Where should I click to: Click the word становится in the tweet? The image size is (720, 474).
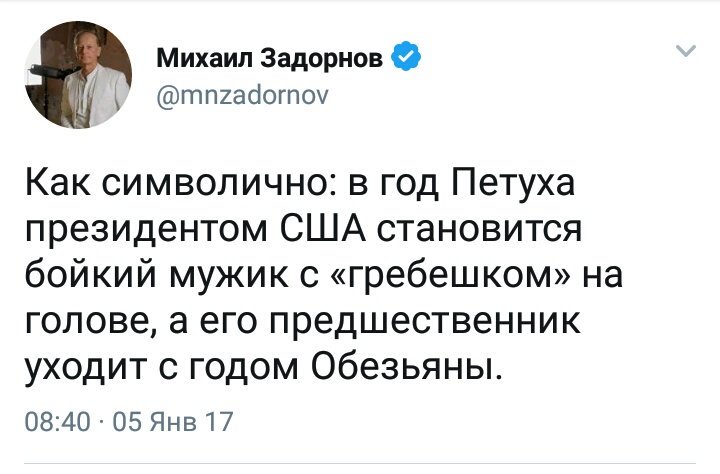(x=479, y=229)
